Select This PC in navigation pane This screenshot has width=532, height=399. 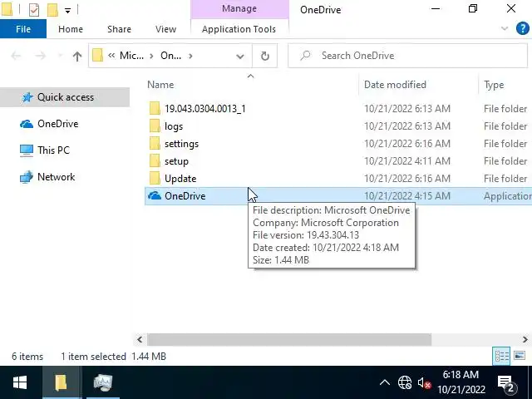tap(53, 150)
